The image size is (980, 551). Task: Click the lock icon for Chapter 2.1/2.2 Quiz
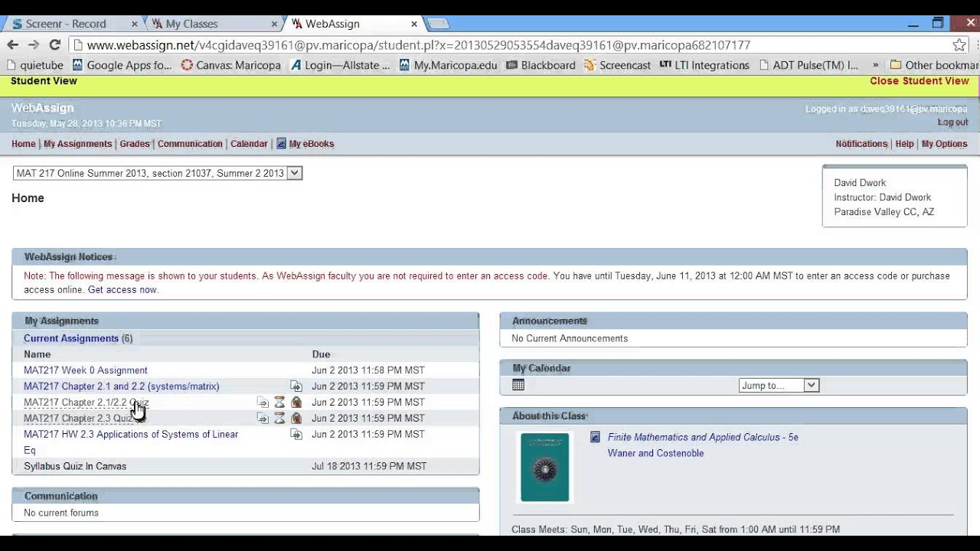point(296,403)
